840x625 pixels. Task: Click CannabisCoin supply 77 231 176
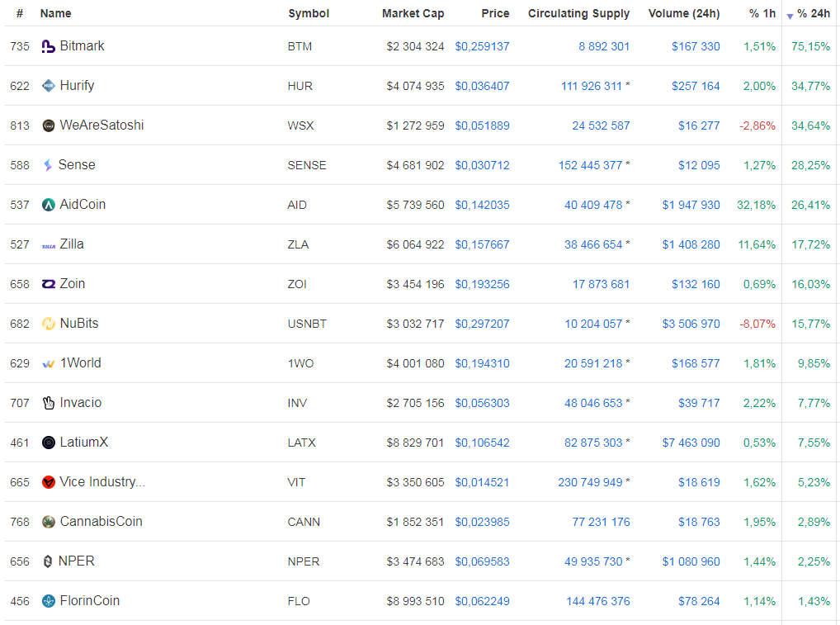601,523
